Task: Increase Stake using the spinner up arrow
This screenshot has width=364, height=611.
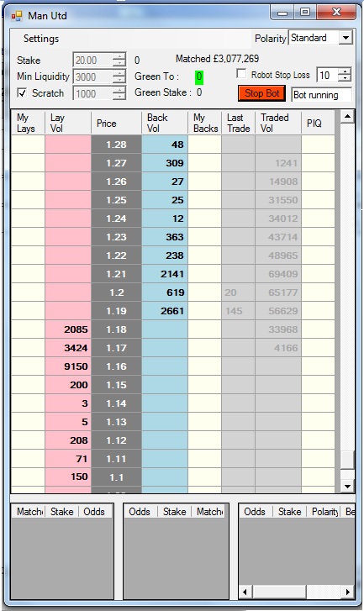Action: click(119, 56)
